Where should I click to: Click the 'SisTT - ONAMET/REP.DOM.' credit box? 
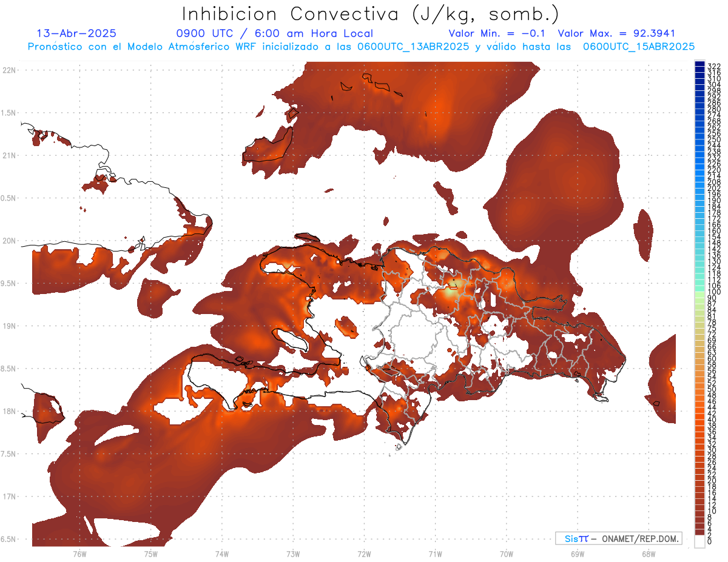(x=618, y=538)
